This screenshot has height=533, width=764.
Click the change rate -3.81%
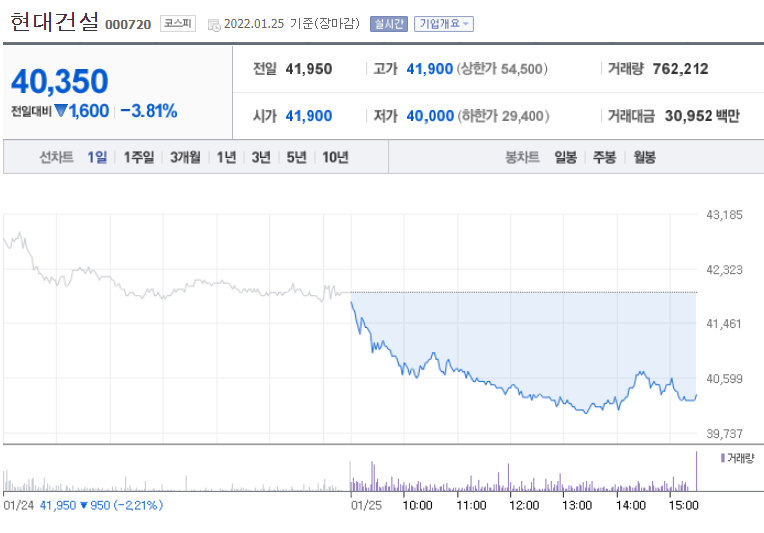click(x=149, y=111)
